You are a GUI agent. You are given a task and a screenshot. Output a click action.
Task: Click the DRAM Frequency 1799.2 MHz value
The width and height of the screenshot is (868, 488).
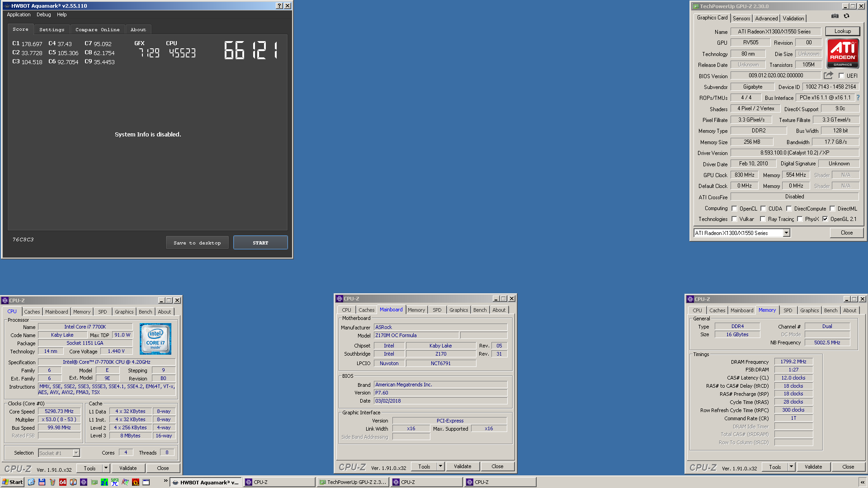793,361
